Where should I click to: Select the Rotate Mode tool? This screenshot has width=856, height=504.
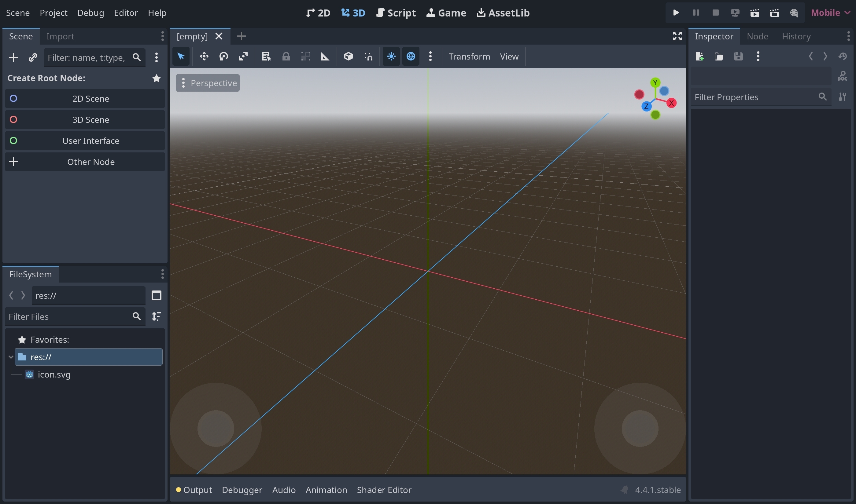click(223, 57)
